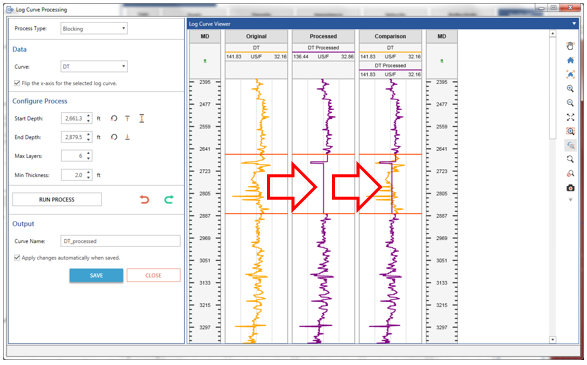Click DT curve label in Original track
This screenshot has width=587, height=365.
pos(256,48)
